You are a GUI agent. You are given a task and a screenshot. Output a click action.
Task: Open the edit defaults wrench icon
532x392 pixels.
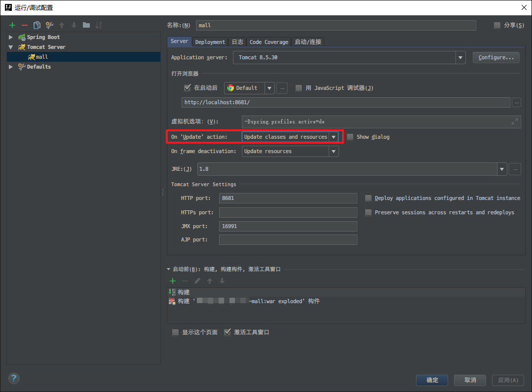point(49,25)
